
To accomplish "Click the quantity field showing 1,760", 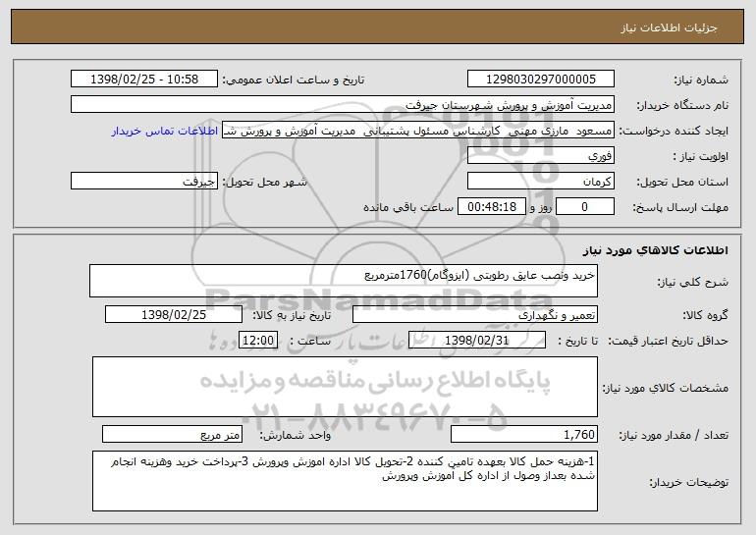I will point(524,434).
